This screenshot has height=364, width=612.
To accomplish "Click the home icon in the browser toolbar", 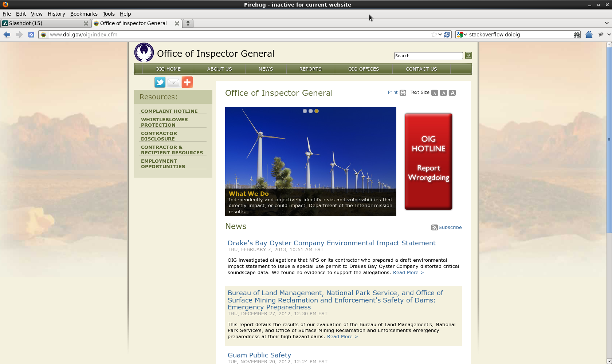I will point(589,35).
